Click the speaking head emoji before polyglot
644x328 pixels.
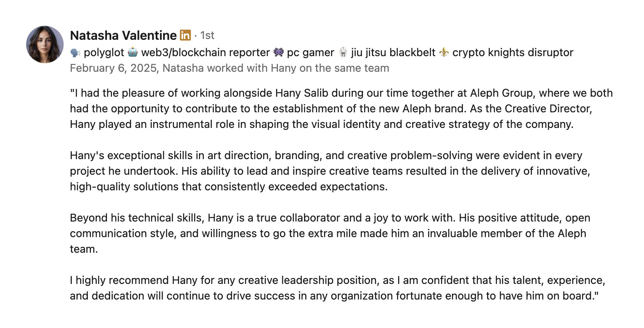pos(75,53)
